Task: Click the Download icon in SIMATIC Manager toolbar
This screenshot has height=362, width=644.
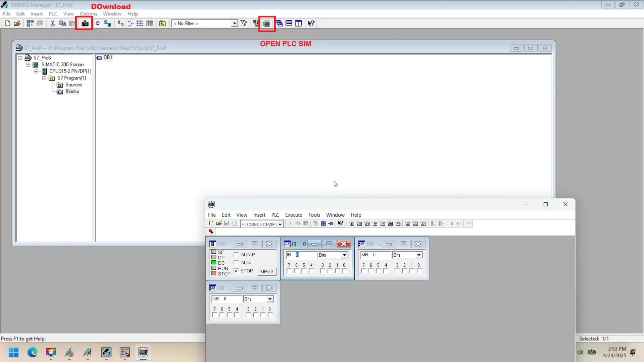Action: [85, 23]
